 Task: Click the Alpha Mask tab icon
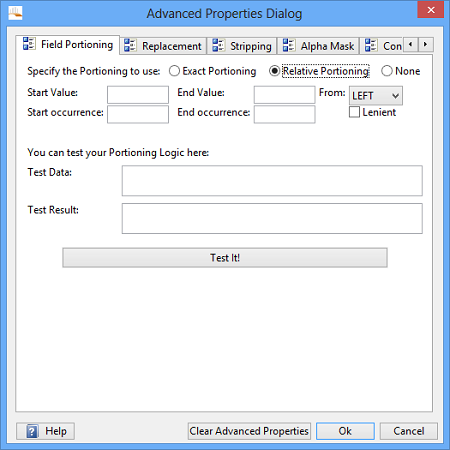289,45
